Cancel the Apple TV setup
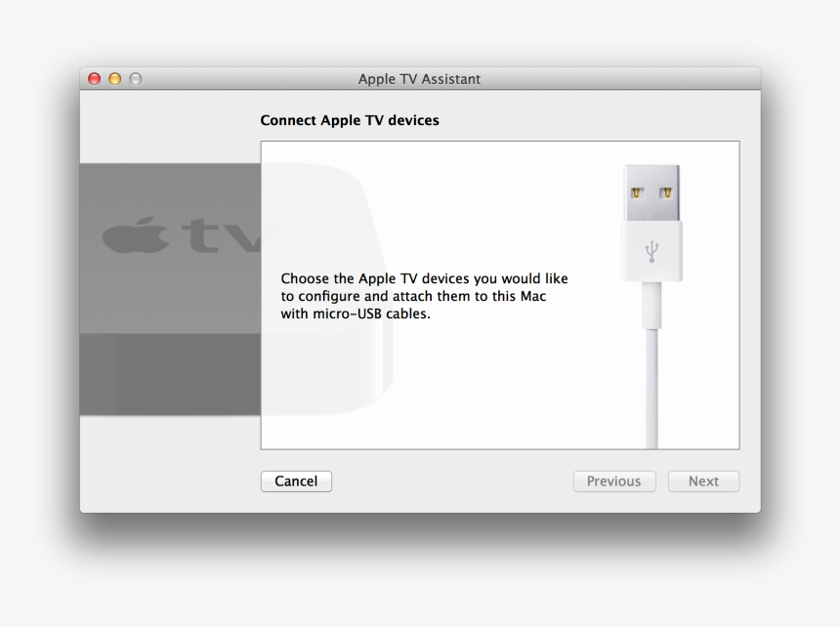840x627 pixels. coord(295,481)
